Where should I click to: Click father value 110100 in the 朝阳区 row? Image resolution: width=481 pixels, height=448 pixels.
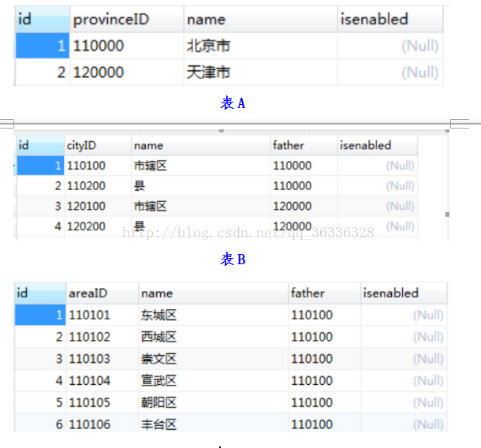point(324,402)
